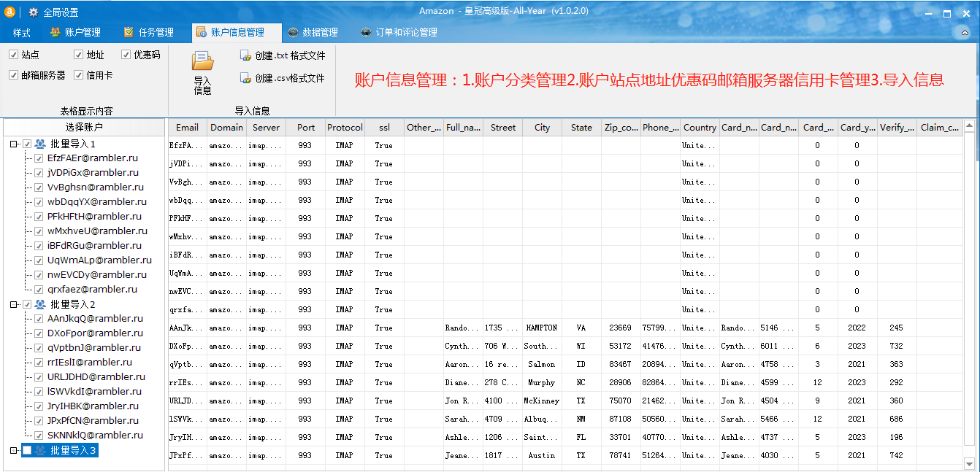The width and height of the screenshot is (980, 472).
Task: Select VvBghsn@rambler.ru in the account tree
Action: [95, 187]
